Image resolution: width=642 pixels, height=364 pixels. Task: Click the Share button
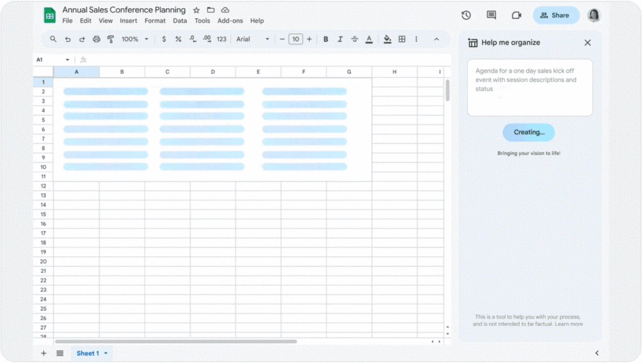[x=555, y=16]
